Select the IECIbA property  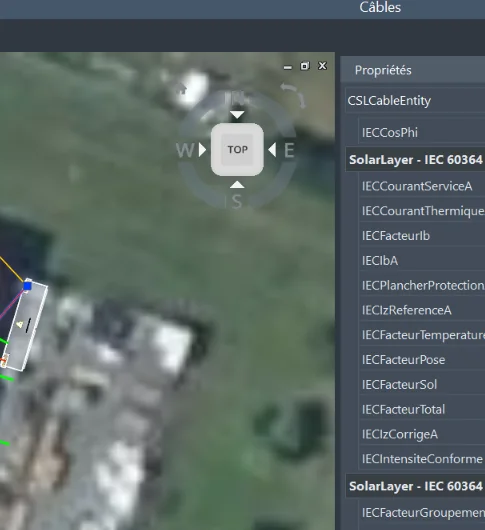422,261
